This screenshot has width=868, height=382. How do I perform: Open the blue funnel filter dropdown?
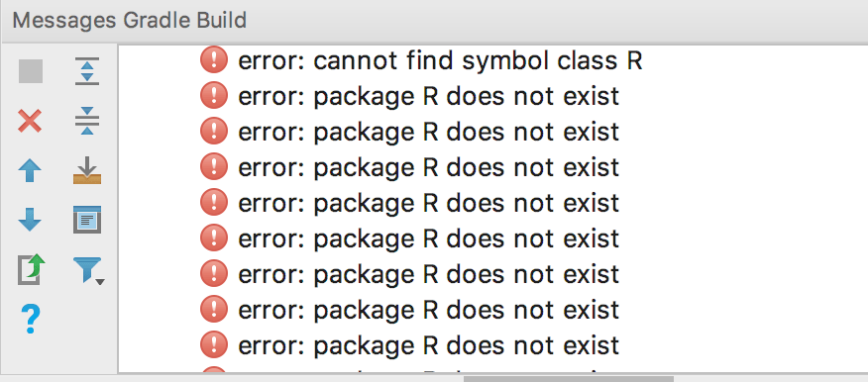tap(88, 270)
